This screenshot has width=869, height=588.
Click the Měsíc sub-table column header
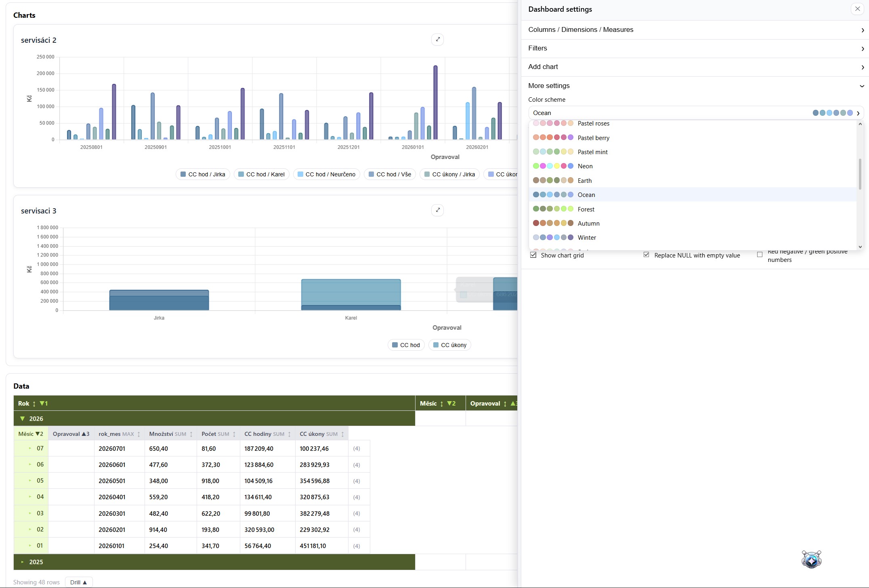31,434
